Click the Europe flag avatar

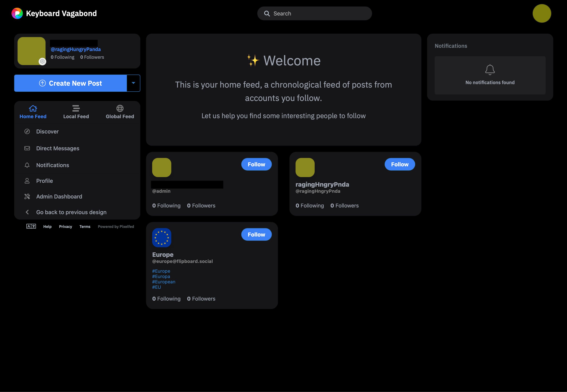[x=162, y=237]
